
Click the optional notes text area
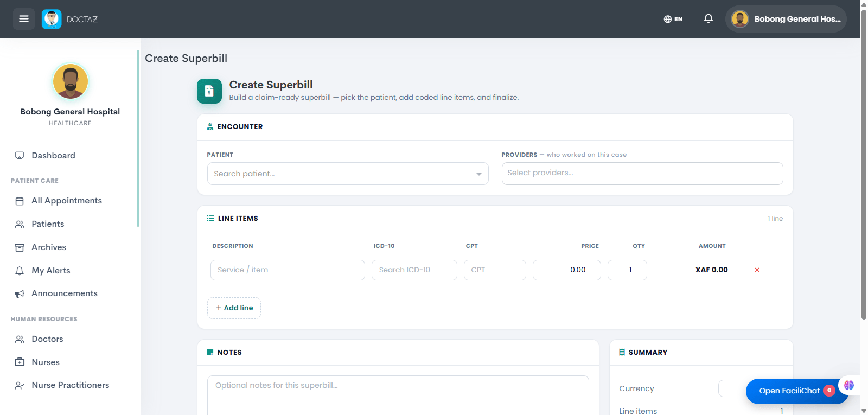coord(398,395)
